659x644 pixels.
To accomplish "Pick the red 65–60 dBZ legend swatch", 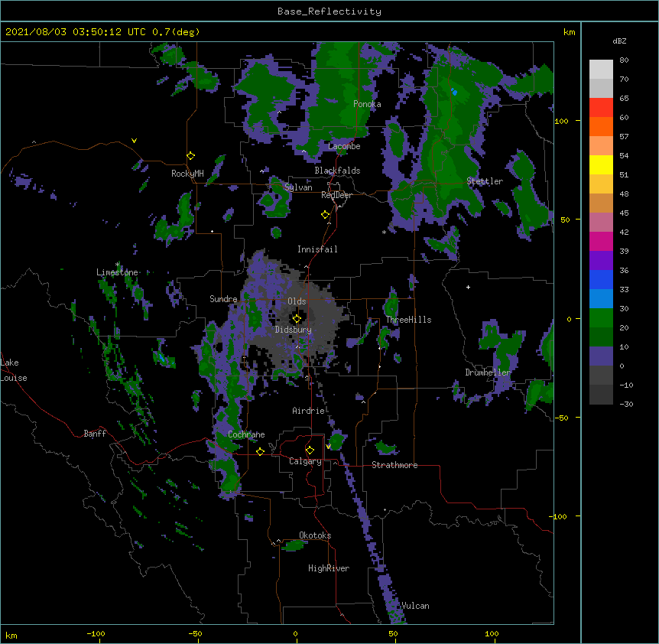I will 601,107.
